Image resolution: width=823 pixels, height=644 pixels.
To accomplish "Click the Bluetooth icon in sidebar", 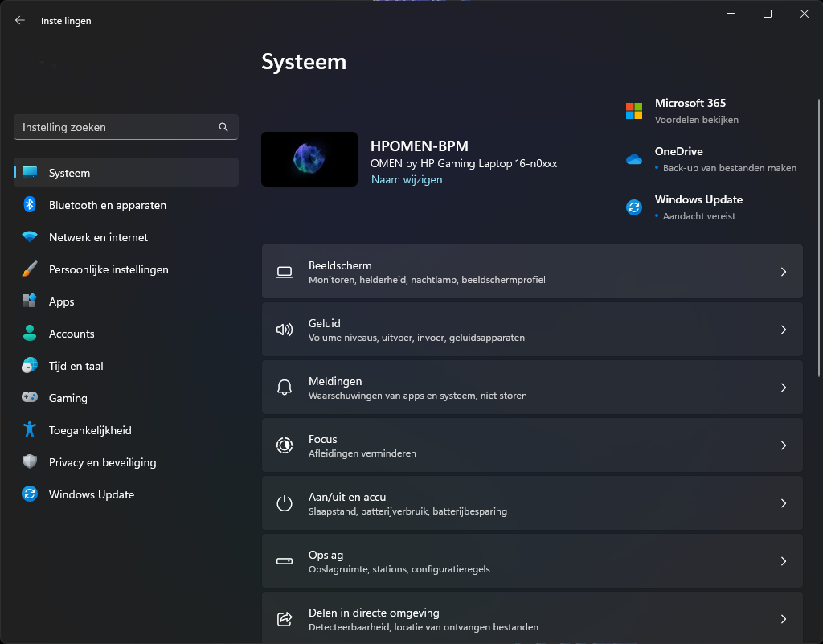I will pos(30,205).
